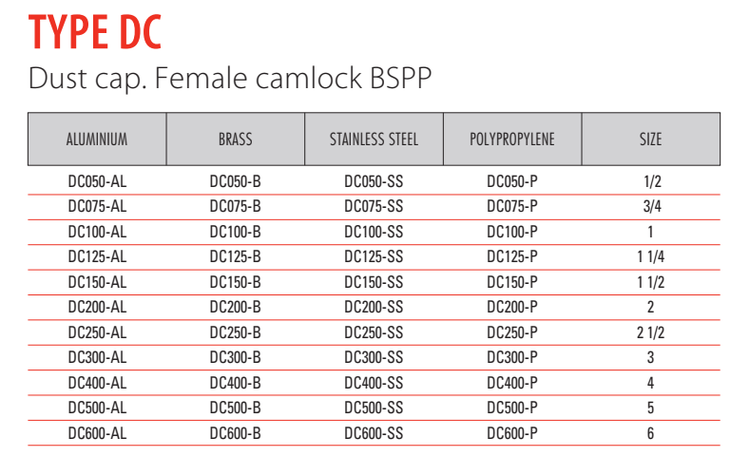The height and width of the screenshot is (452, 750).
Task: Click the DC100-SS cell
Action: coord(374,232)
